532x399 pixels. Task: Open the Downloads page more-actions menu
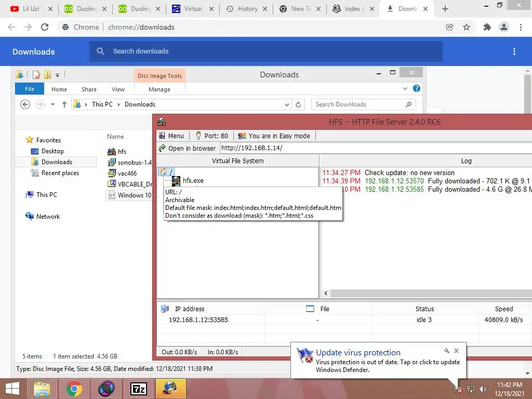point(514,51)
